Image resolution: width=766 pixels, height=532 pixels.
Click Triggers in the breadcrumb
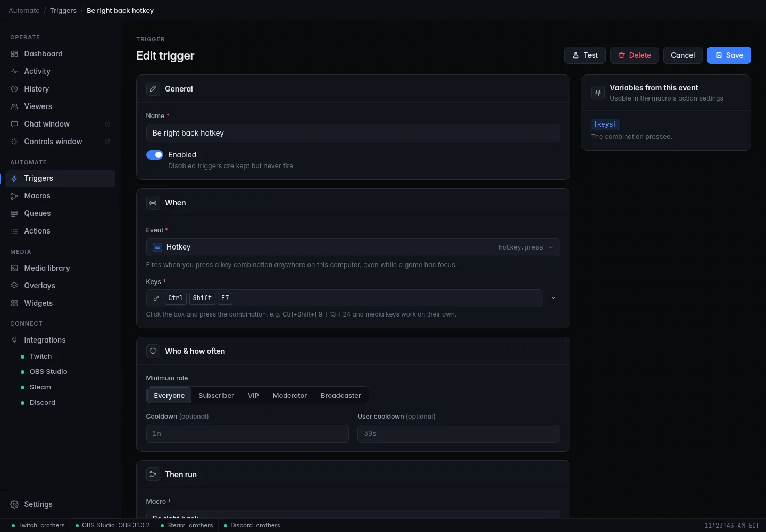pos(63,11)
